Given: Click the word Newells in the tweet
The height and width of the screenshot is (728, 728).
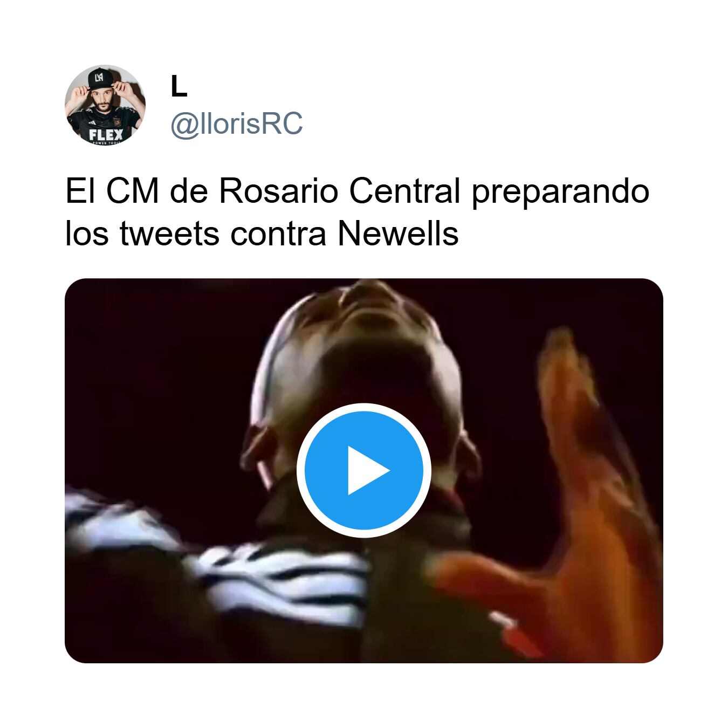Looking at the screenshot, I should (398, 234).
